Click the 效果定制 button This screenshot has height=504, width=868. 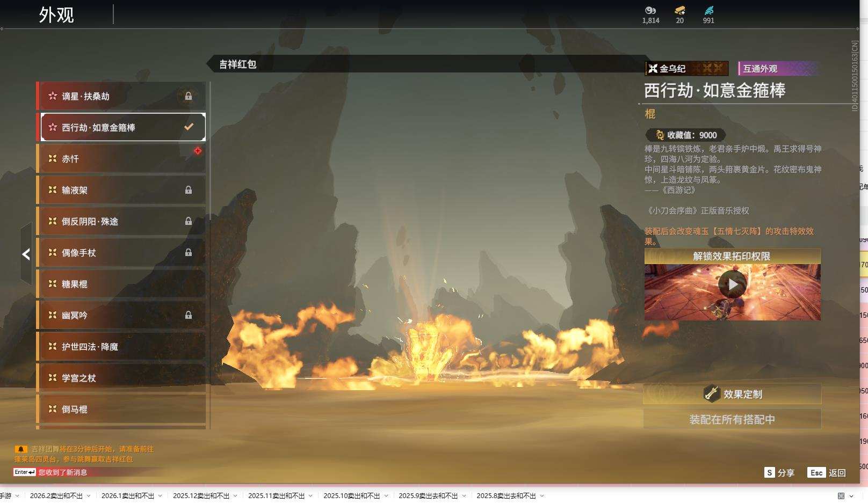732,394
